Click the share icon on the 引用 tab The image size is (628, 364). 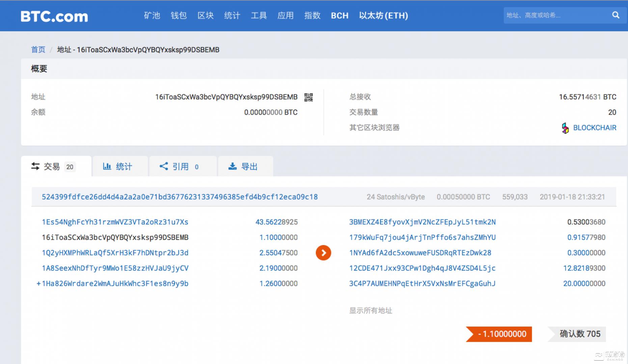(164, 166)
